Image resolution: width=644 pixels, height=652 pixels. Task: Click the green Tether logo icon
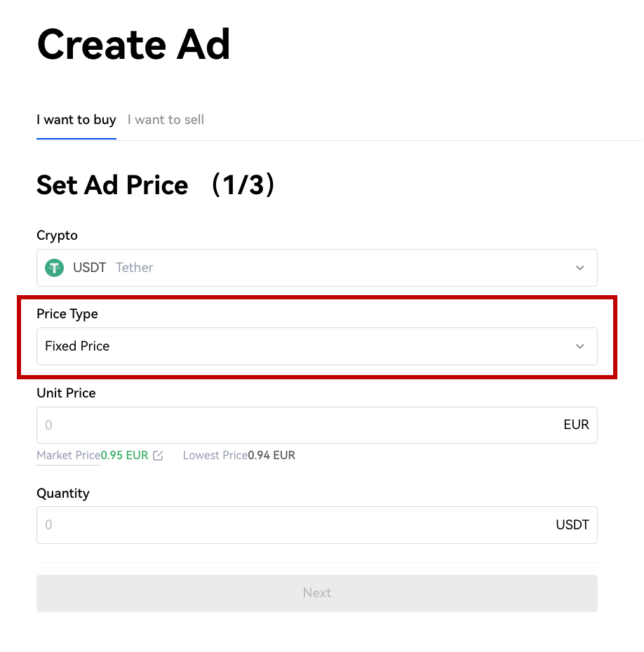54,267
